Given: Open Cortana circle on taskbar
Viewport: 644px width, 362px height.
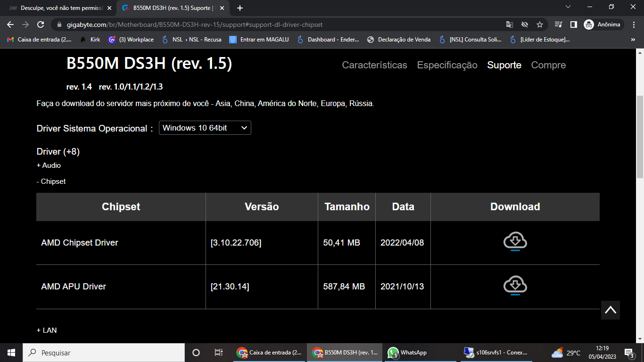Looking at the screenshot, I should coord(196,353).
